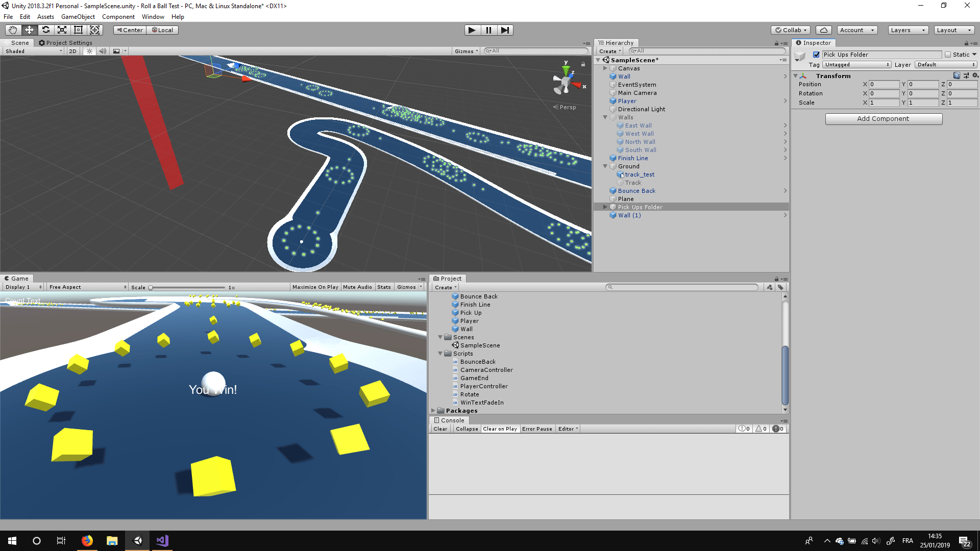Toggle scene lighting sun icon

tap(89, 51)
